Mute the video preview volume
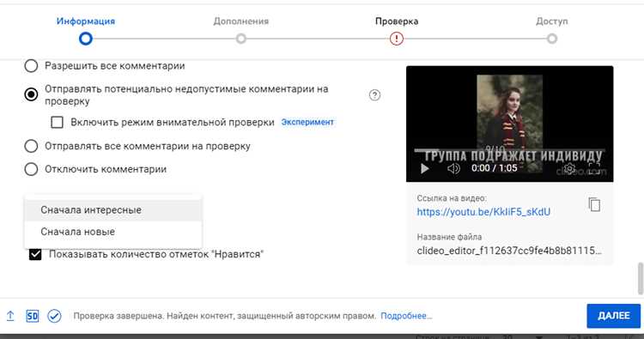Image resolution: width=644 pixels, height=339 pixels. [x=453, y=168]
